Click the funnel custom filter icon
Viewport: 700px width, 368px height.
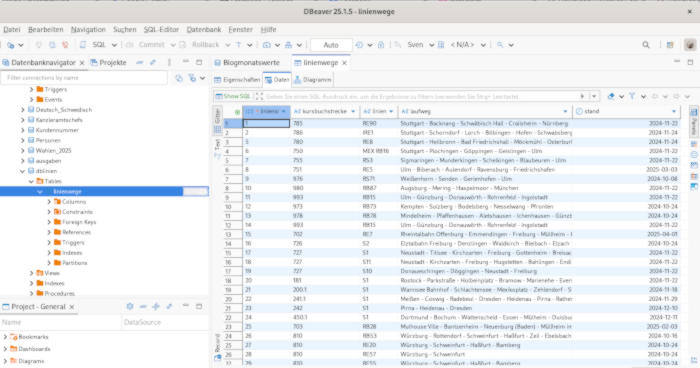[632, 96]
